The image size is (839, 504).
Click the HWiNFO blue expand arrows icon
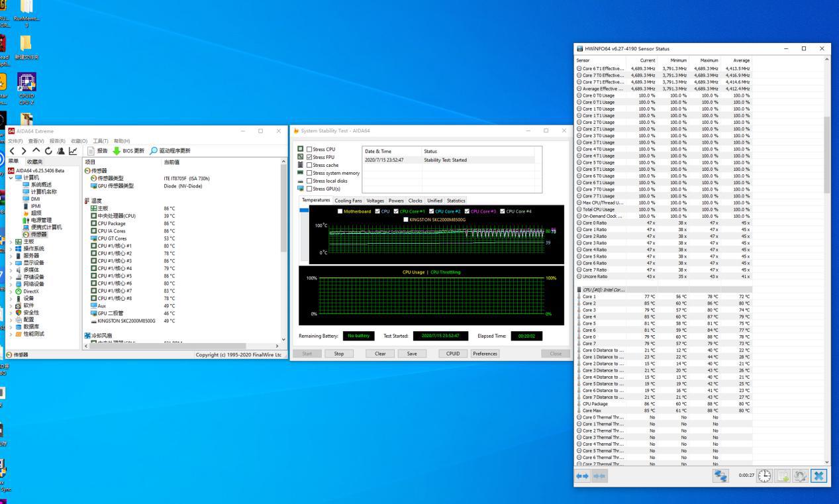point(583,476)
